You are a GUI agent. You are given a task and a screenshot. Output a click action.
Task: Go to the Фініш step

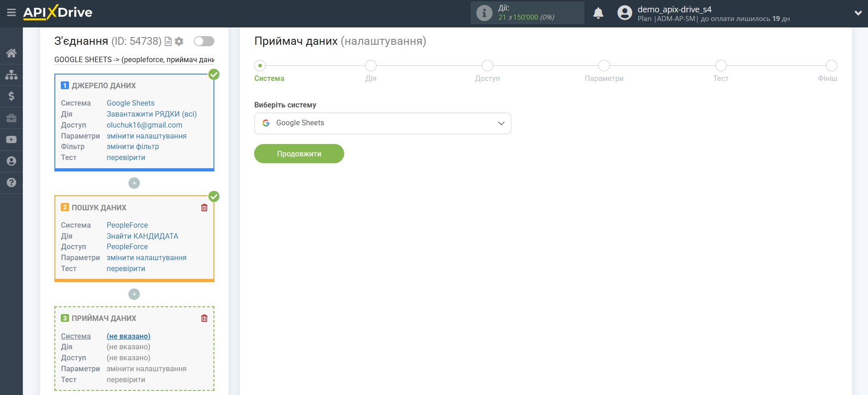pos(831,66)
